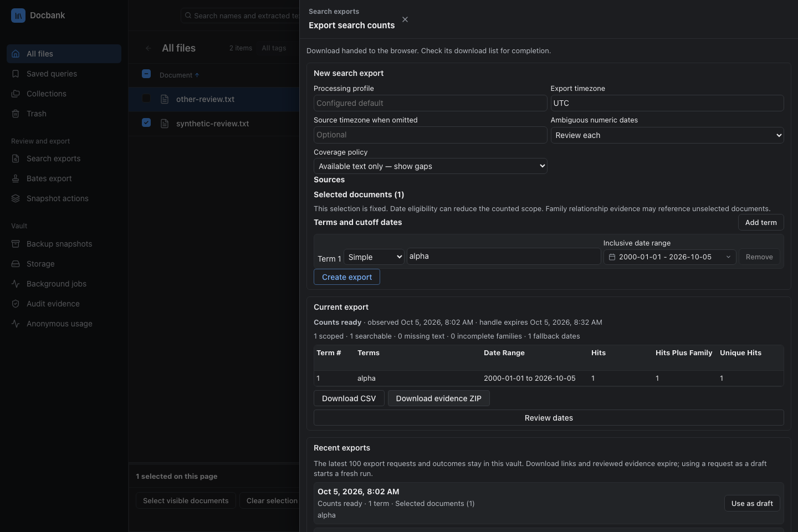The width and height of the screenshot is (798, 532).
Task: Click the Snapshot actions layers icon
Action: (16, 198)
